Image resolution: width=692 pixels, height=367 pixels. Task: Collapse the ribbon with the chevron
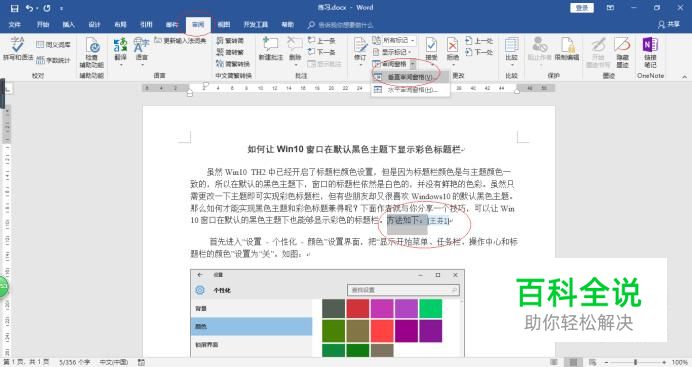coord(684,76)
